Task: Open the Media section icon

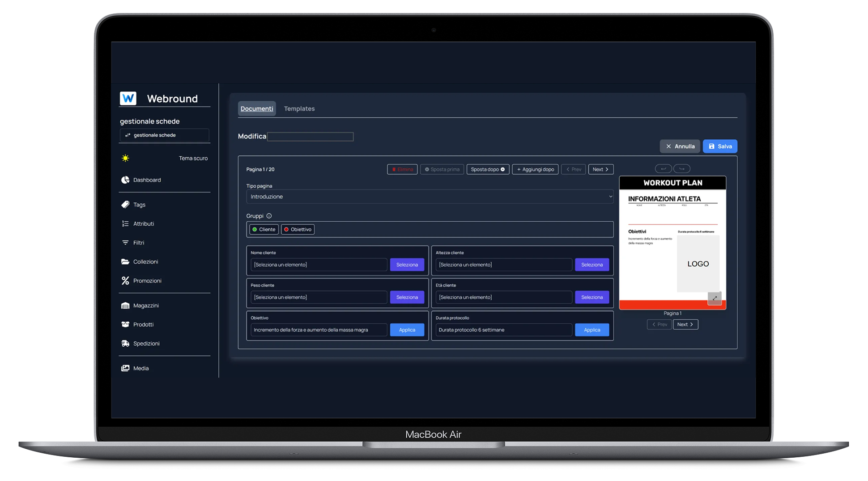Action: coord(125,368)
